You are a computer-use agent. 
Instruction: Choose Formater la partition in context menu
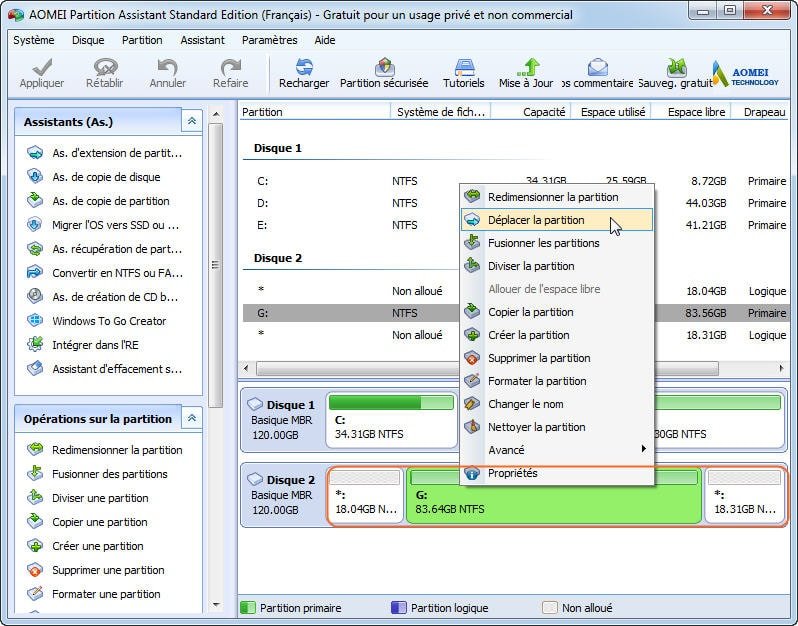click(557, 381)
